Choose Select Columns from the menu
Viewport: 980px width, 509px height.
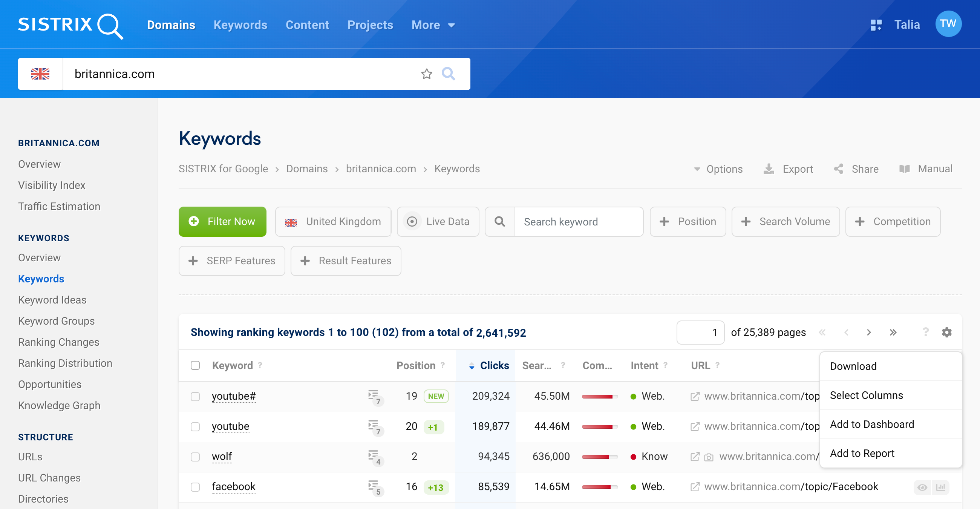click(x=891, y=395)
